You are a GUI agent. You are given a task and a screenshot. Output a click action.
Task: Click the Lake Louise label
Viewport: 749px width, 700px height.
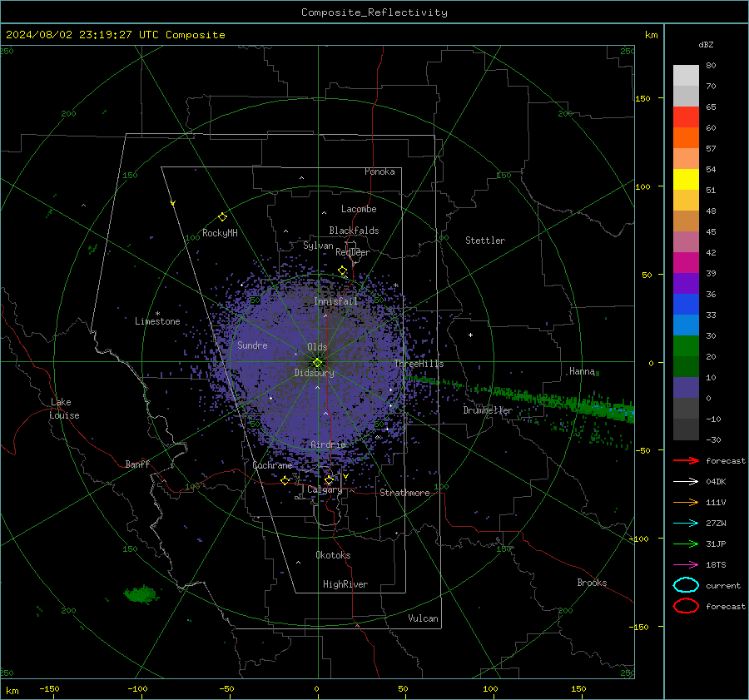[64, 409]
